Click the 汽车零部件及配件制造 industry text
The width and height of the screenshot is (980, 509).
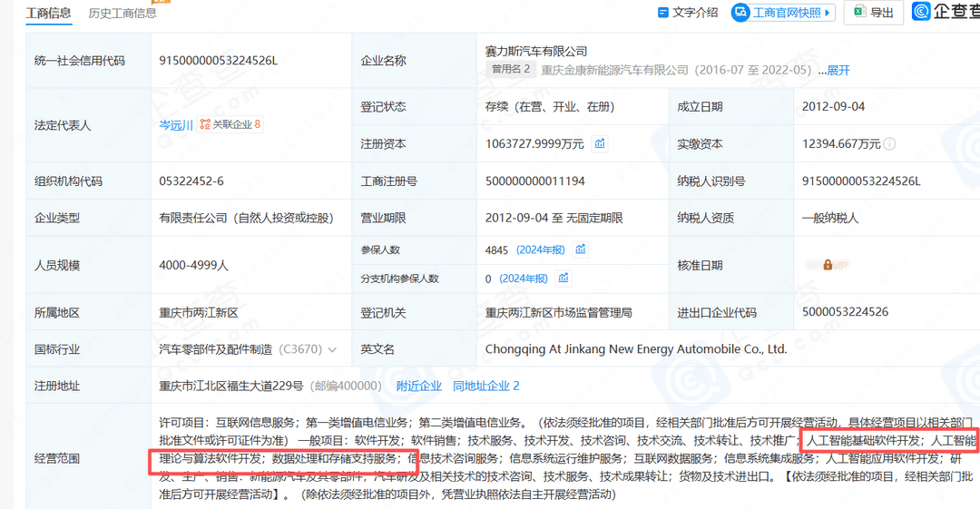tap(216, 349)
